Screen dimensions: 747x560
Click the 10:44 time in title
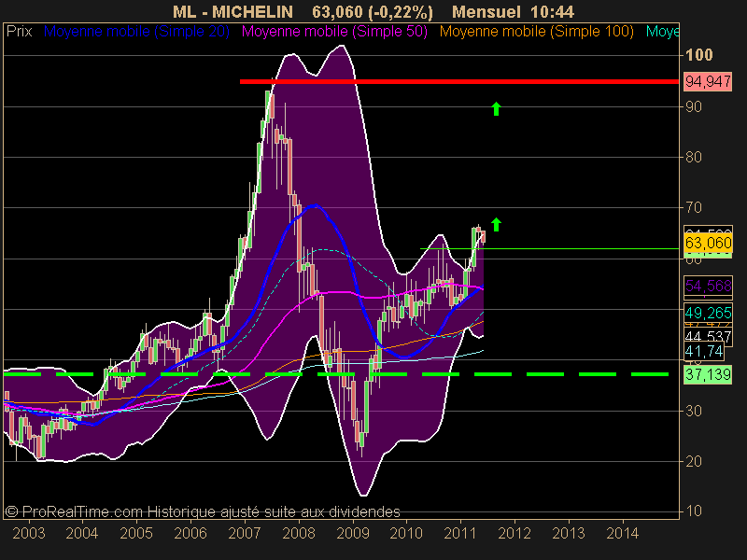click(553, 12)
